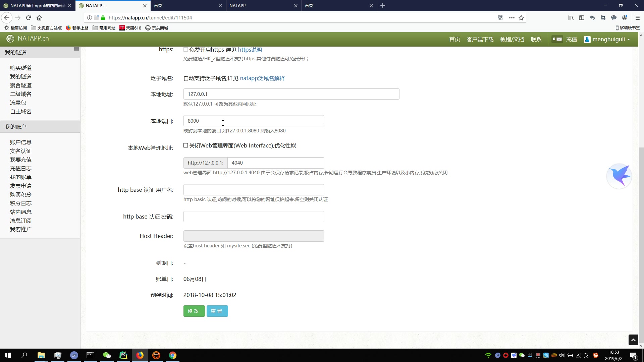Image resolution: width=644 pixels, height=362 pixels.
Task: Expand the menghuiguli account dropdown
Action: (607, 39)
